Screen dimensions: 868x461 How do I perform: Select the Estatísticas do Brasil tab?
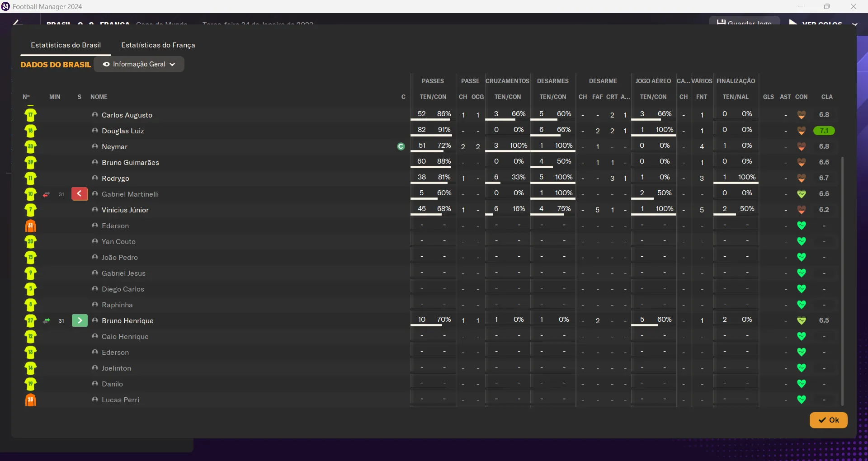[x=66, y=45]
